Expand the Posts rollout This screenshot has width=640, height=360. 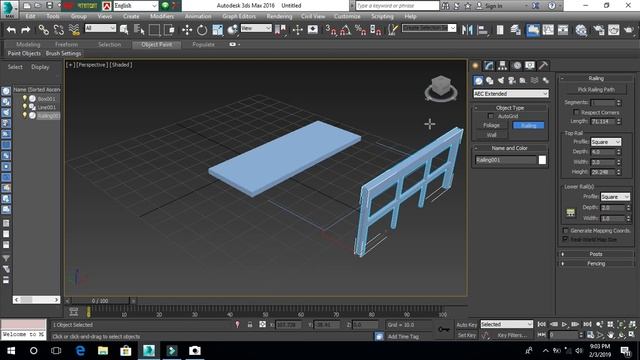[x=596, y=254]
